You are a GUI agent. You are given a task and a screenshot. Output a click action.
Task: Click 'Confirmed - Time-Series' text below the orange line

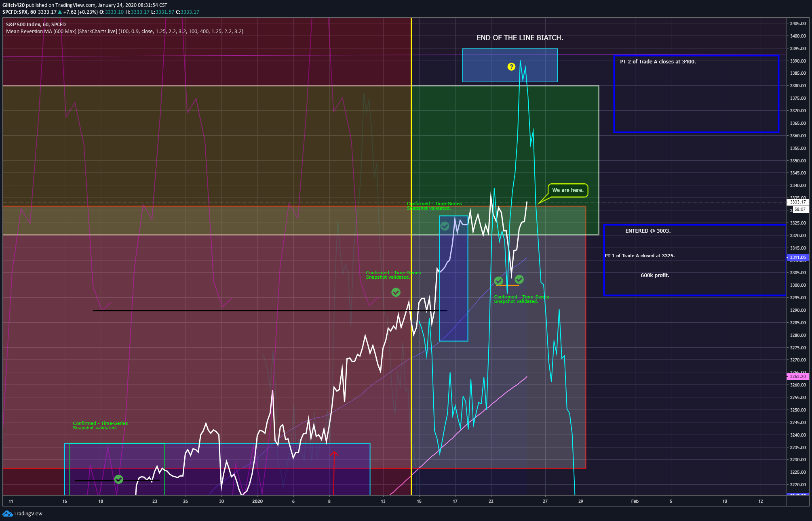tap(521, 297)
